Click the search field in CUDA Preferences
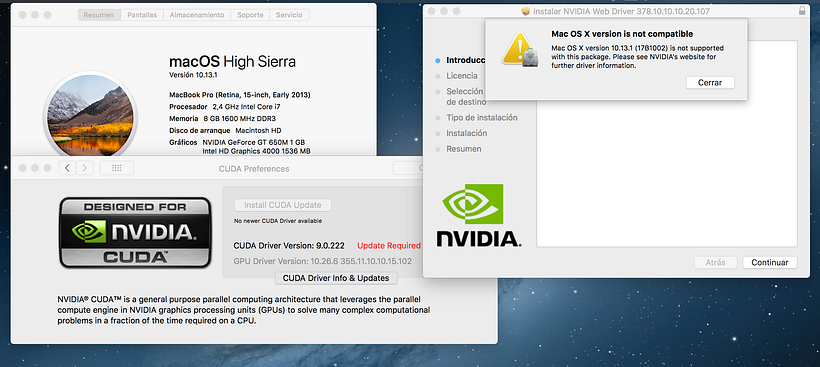The image size is (820, 367). pos(409,168)
